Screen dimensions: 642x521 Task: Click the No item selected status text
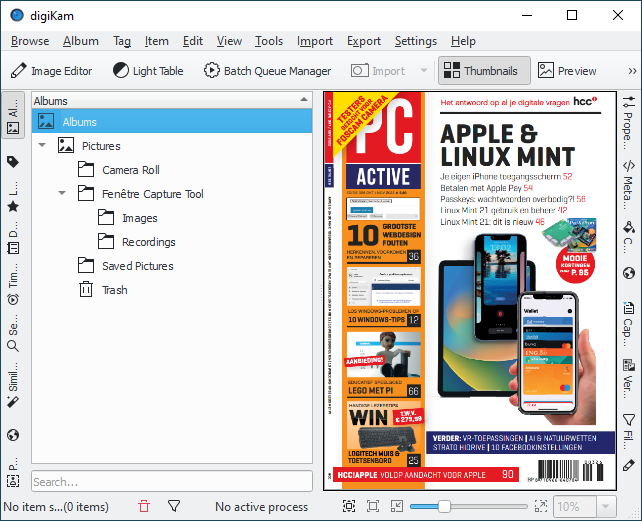pyautogui.click(x=56, y=507)
